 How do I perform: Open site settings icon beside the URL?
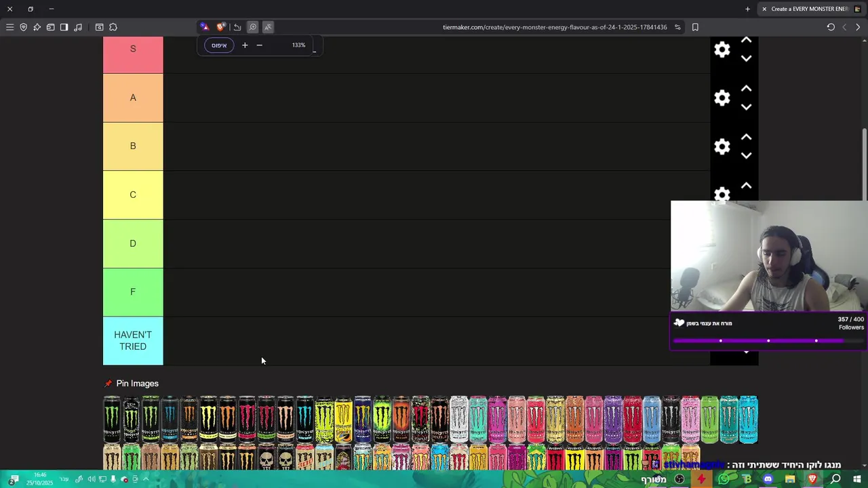coord(677,27)
